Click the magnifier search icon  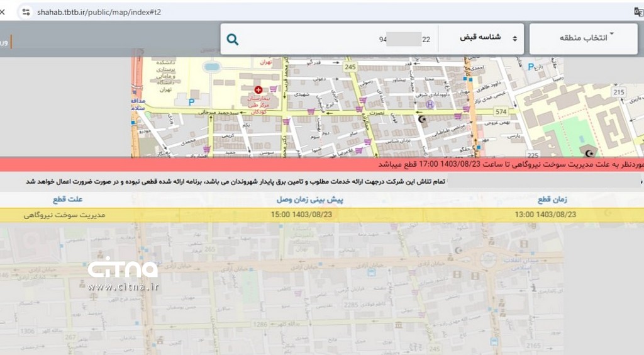click(x=233, y=40)
